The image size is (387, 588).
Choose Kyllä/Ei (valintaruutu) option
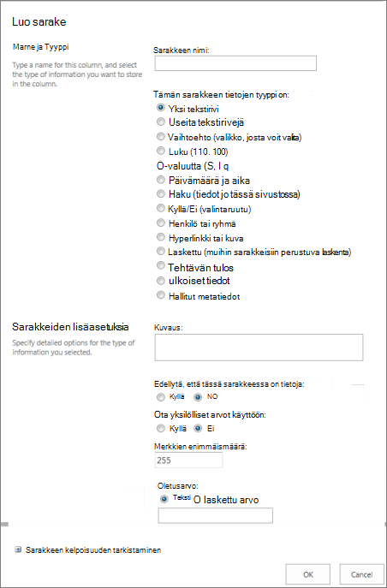[160, 208]
